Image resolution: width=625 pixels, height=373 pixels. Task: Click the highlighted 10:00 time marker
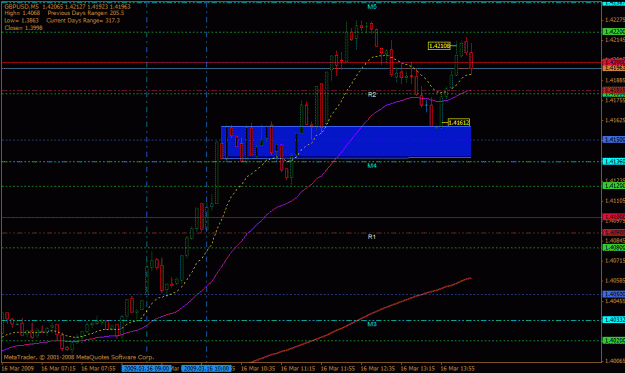[206, 368]
